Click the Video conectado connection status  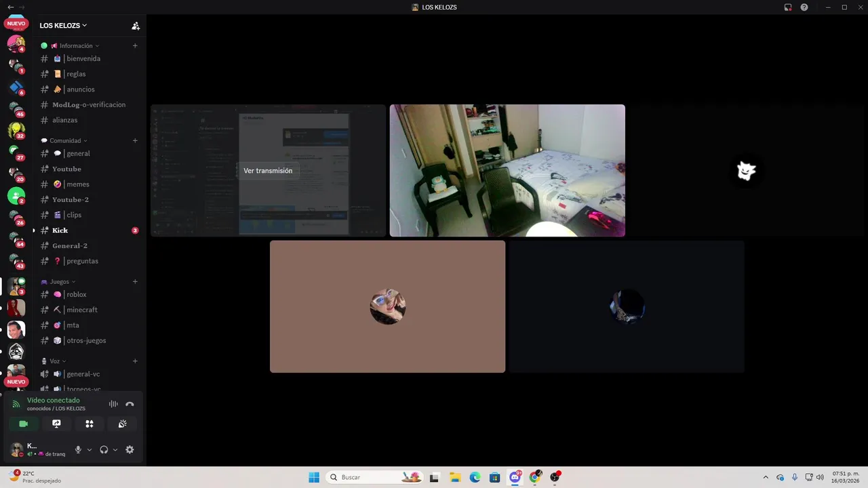53,400
